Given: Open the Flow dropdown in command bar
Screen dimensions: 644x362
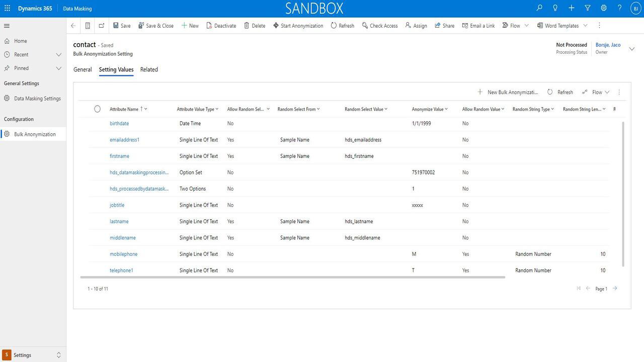Looking at the screenshot, I should [526, 26].
